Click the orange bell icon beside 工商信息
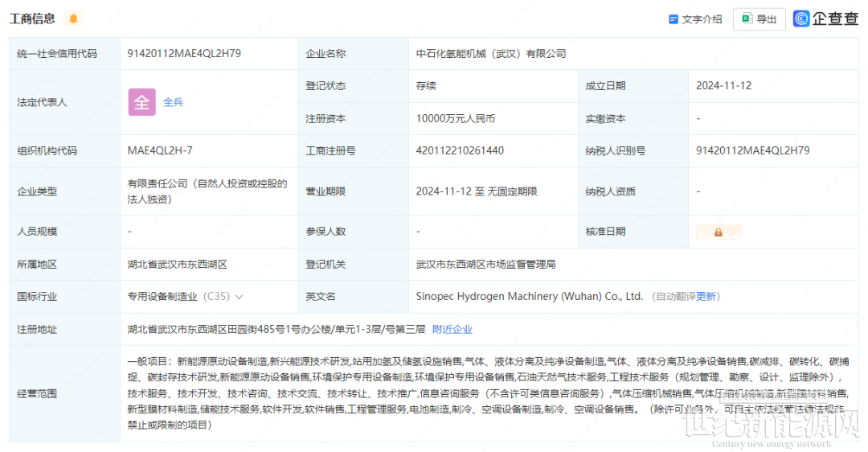 pyautogui.click(x=74, y=19)
